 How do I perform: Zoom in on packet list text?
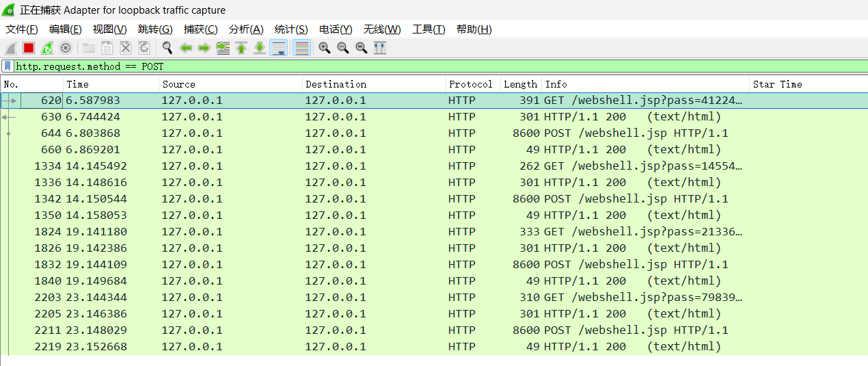click(325, 48)
